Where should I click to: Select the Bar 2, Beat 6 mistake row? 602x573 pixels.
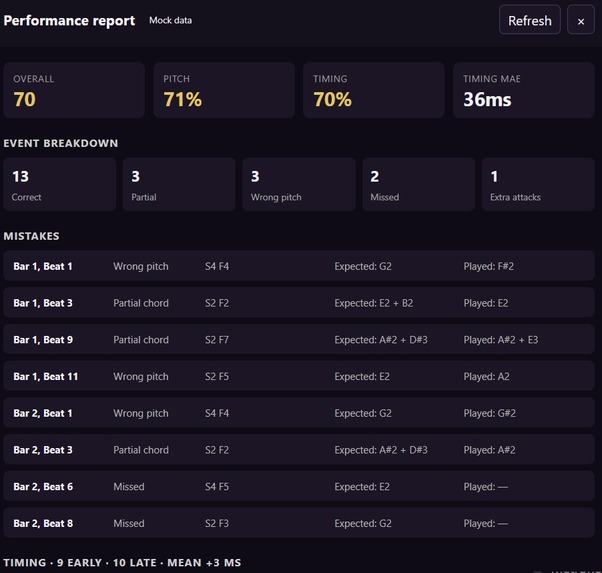tap(299, 486)
